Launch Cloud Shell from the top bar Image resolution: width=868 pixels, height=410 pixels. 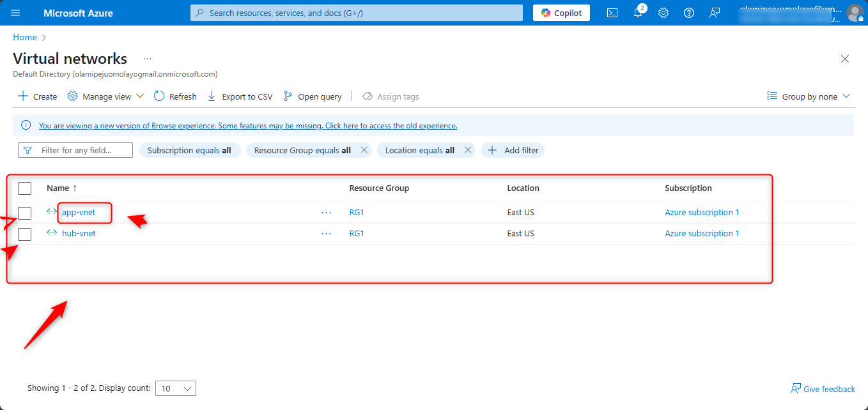612,13
